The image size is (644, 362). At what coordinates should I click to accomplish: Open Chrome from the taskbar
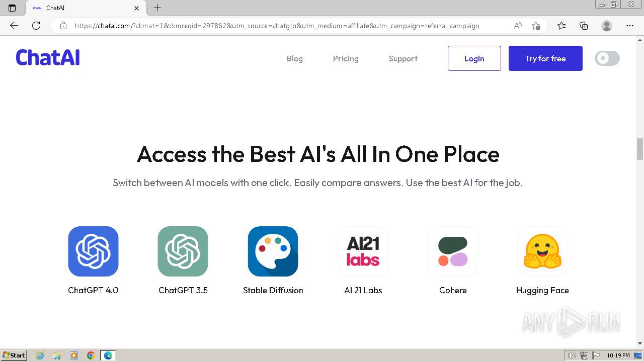91,355
